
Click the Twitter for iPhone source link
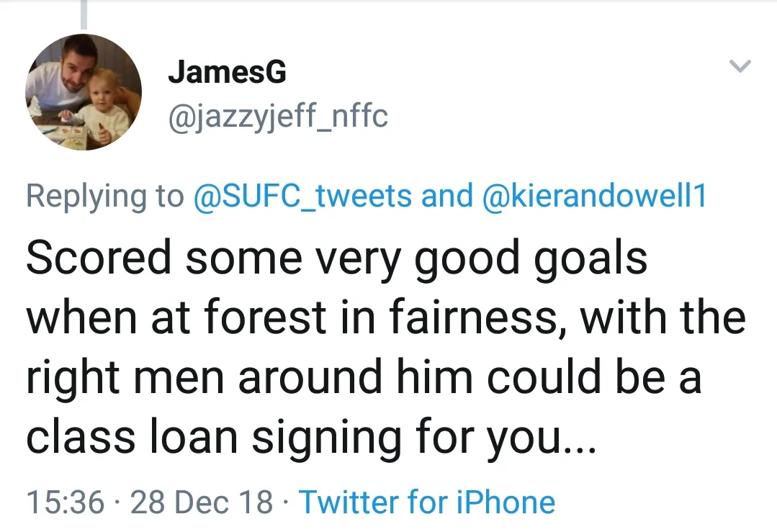pos(426,502)
